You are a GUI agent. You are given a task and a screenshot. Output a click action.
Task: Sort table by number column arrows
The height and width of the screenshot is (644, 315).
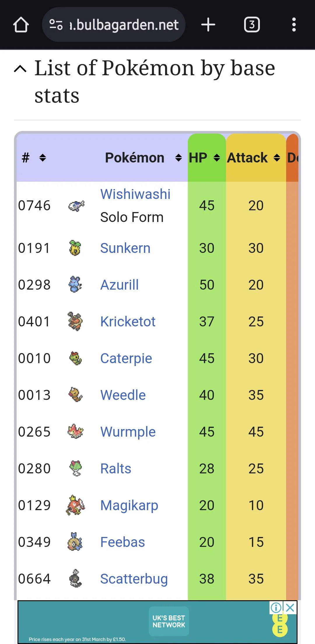click(43, 158)
